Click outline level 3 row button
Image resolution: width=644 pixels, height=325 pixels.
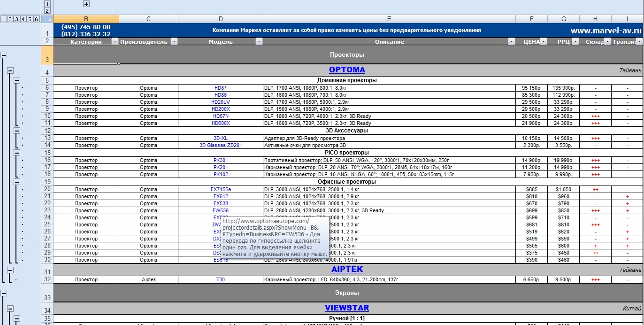(x=17, y=19)
